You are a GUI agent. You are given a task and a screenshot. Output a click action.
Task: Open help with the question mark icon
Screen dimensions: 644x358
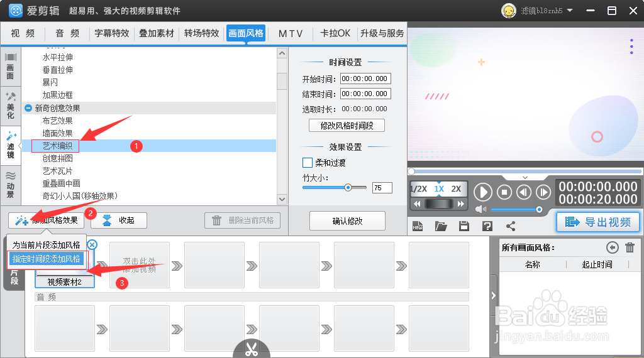[487, 226]
